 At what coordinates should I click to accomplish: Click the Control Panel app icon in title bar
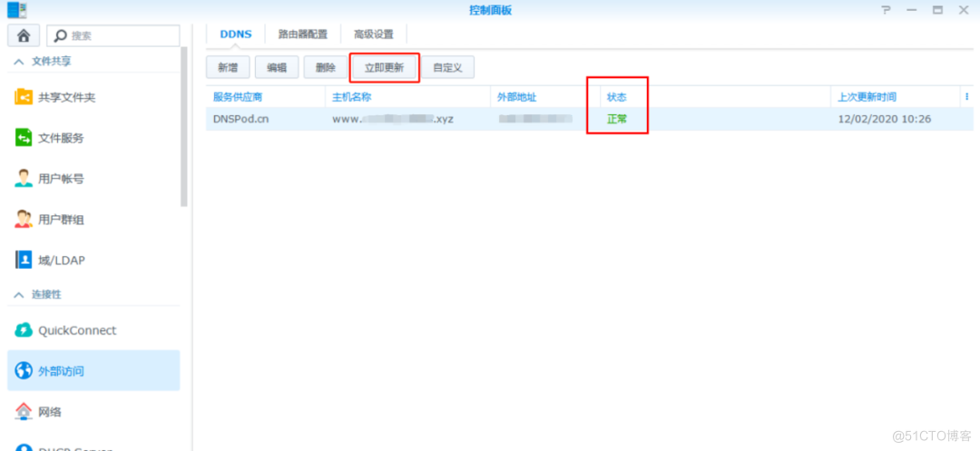point(17,9)
